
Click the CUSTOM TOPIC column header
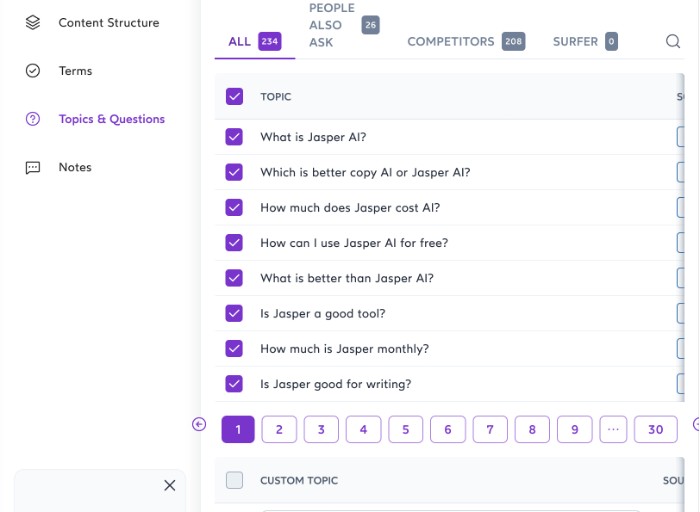point(299,481)
